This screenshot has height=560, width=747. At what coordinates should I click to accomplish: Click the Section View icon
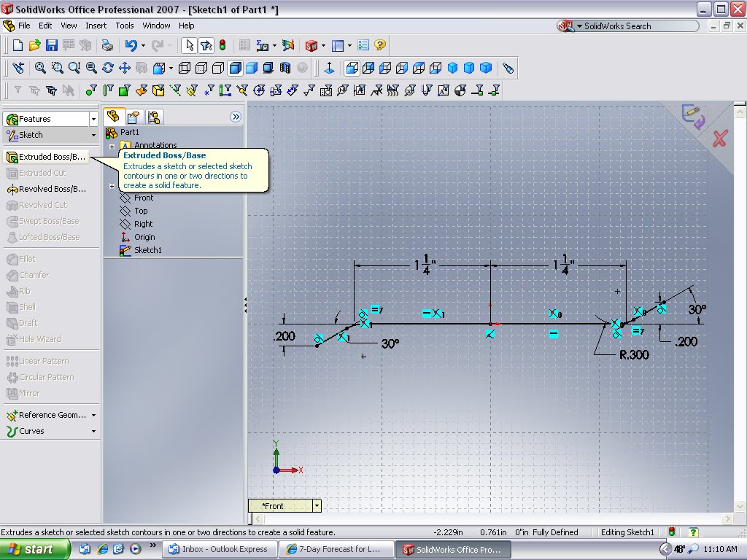coord(285,68)
